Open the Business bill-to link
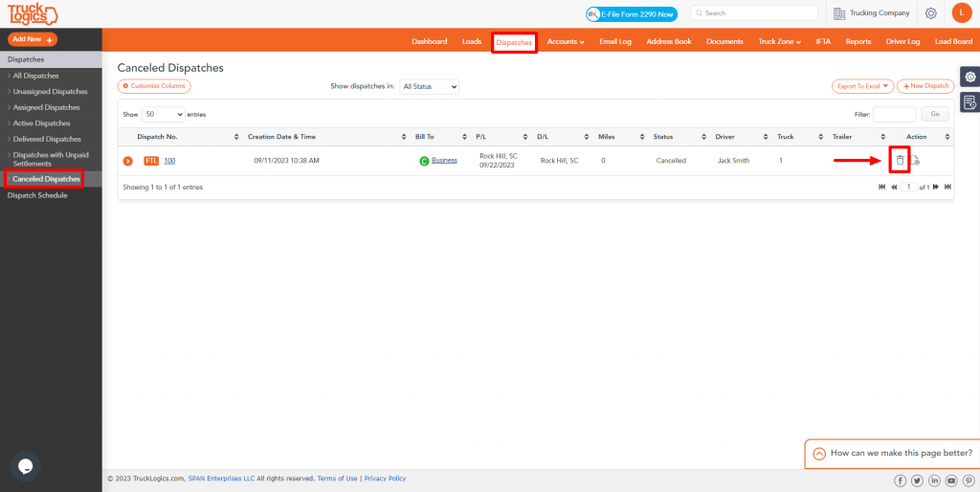The height and width of the screenshot is (492, 980). 444,160
